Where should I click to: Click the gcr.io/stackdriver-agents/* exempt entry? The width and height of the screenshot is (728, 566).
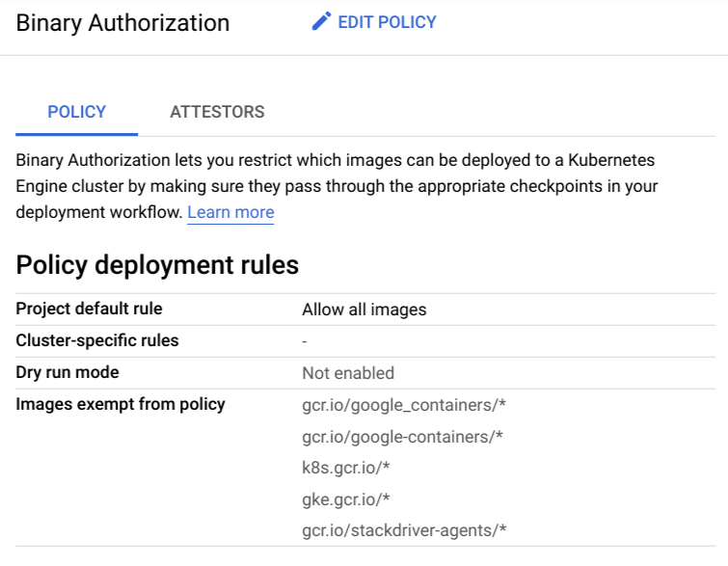pos(404,530)
